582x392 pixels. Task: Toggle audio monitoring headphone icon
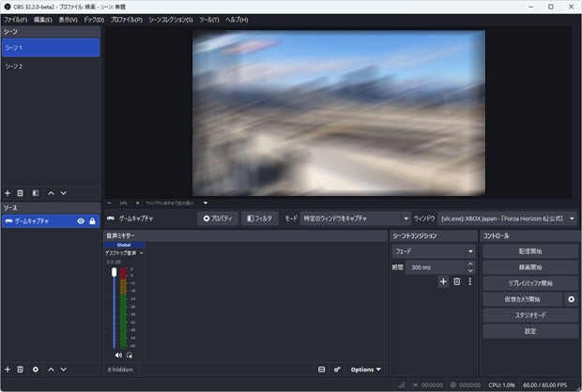point(130,354)
